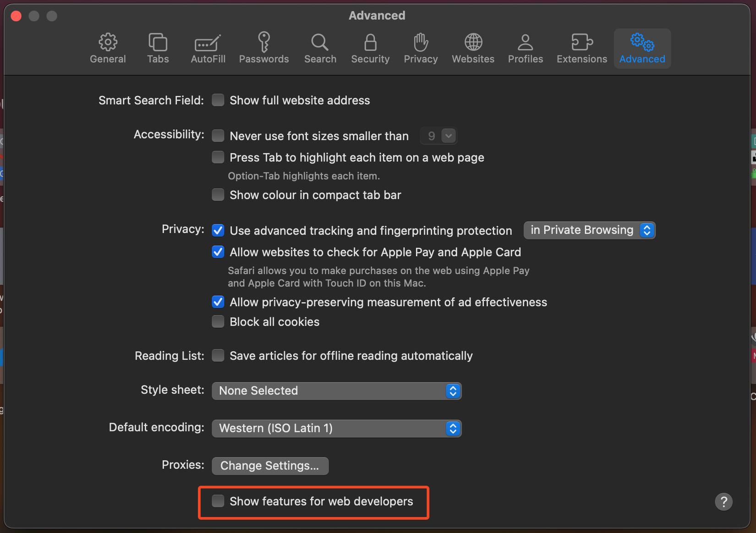The image size is (756, 533).
Task: Open the in Private Browsing dropdown
Action: [589, 230]
